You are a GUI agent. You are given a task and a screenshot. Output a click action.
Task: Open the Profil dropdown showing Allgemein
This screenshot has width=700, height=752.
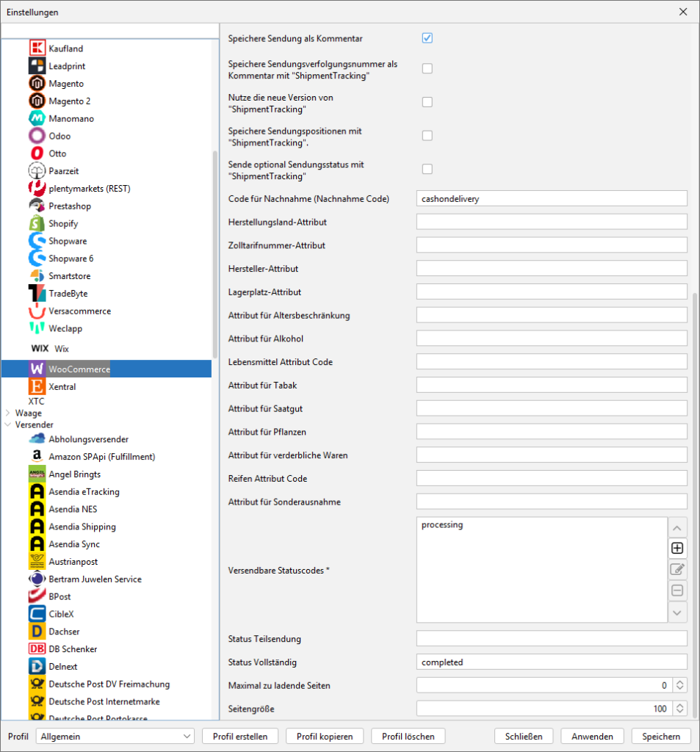pos(114,737)
